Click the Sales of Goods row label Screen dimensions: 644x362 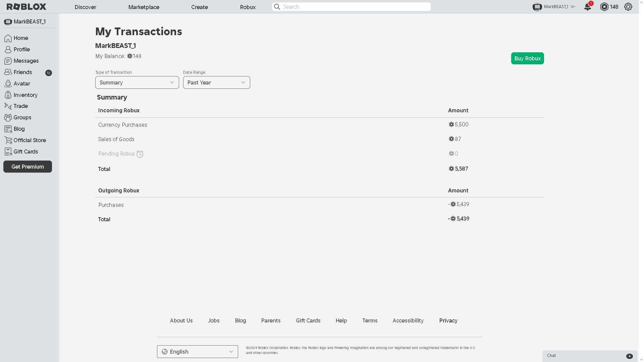116,139
